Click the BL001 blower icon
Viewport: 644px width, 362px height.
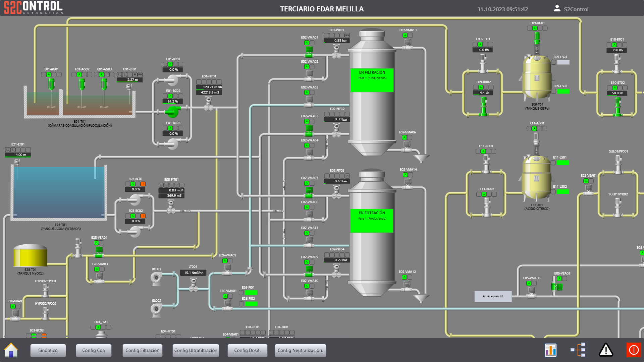tap(157, 278)
